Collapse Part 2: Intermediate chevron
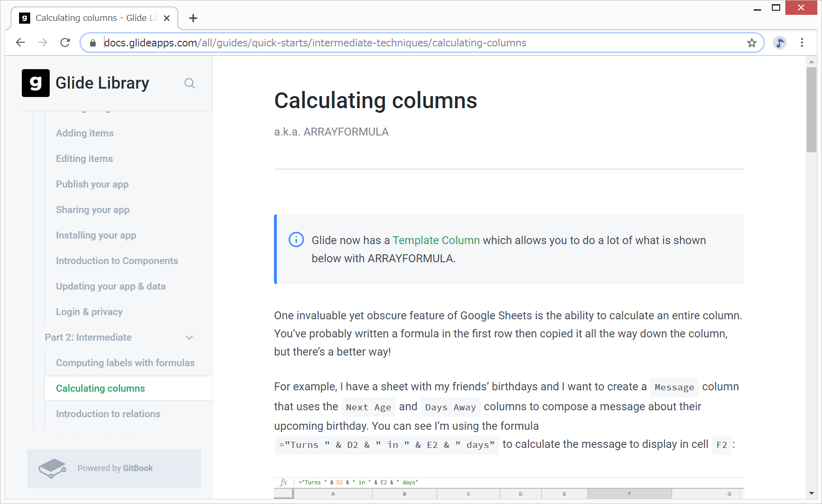This screenshot has height=504, width=822. click(x=189, y=337)
